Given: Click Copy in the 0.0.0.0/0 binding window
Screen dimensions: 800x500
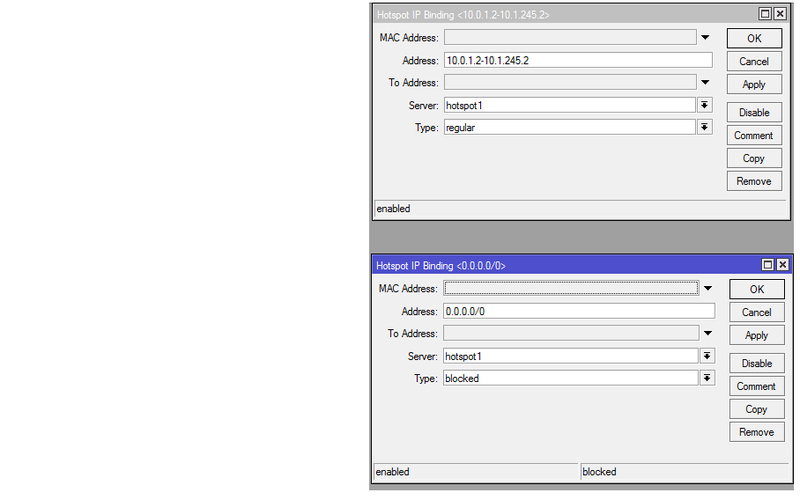Looking at the screenshot, I should pyautogui.click(x=757, y=409).
